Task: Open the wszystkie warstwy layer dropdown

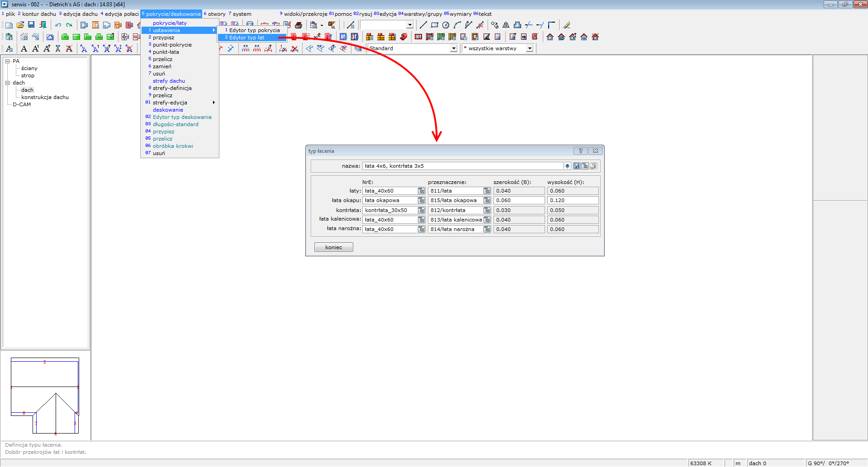Action: click(530, 48)
